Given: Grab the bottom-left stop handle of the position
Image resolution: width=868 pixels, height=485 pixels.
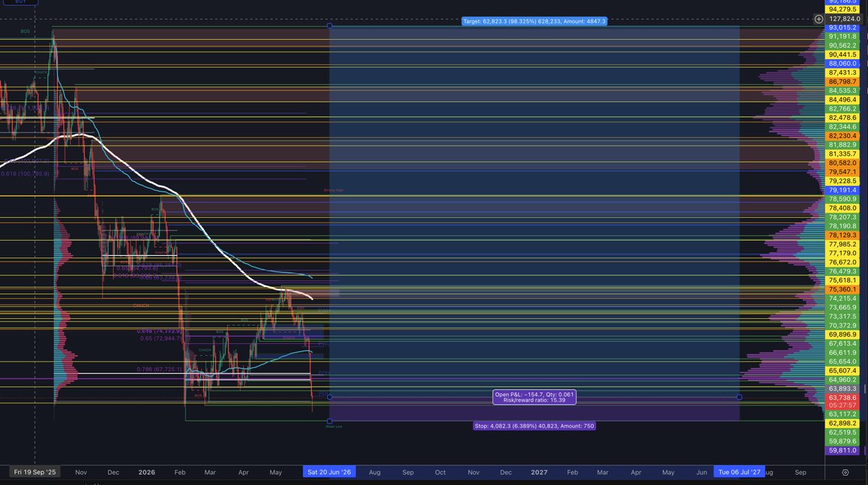Looking at the screenshot, I should [330, 421].
